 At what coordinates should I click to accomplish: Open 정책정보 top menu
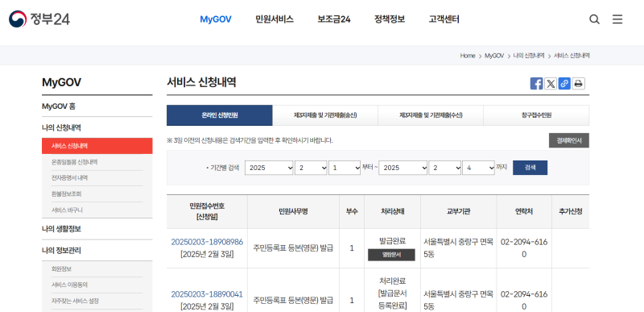click(390, 19)
